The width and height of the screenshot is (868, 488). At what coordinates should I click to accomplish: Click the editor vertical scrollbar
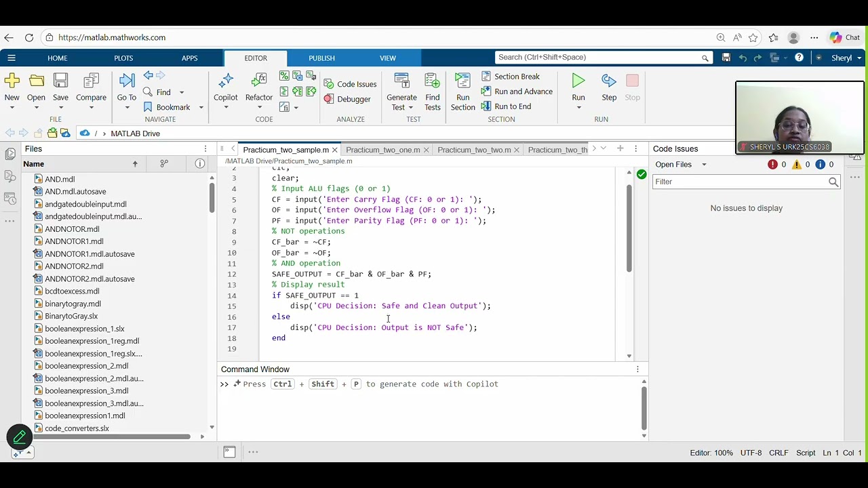point(629,227)
